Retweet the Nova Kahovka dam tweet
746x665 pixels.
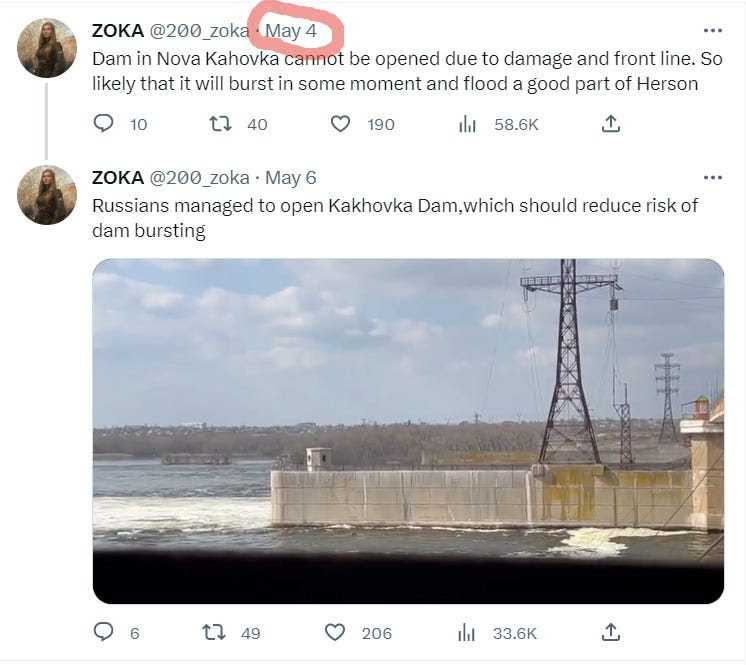221,124
